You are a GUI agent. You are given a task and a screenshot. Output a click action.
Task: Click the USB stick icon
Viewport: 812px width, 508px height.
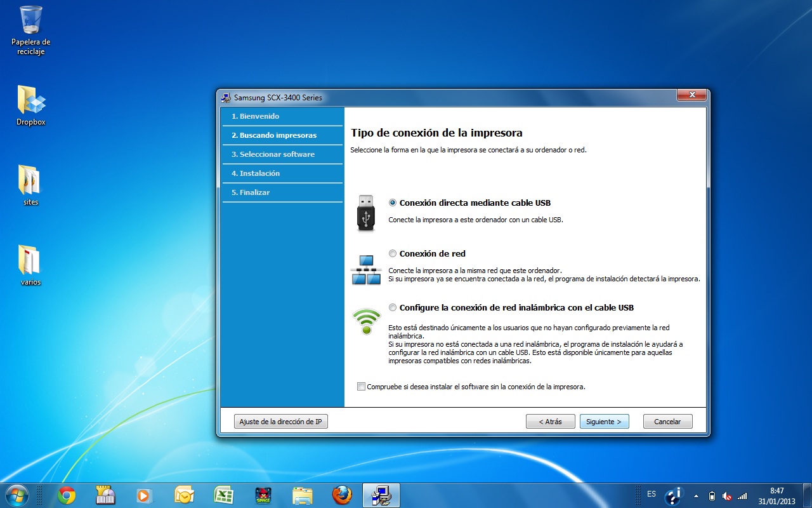click(x=366, y=213)
